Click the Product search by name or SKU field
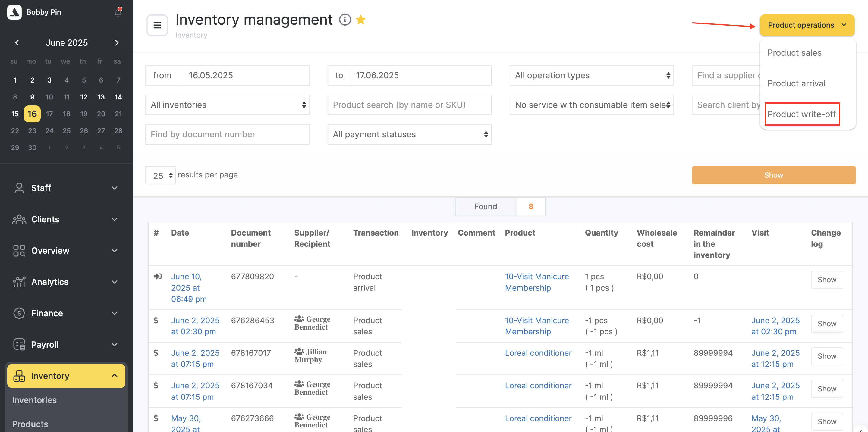This screenshot has width=868, height=432. pos(409,105)
